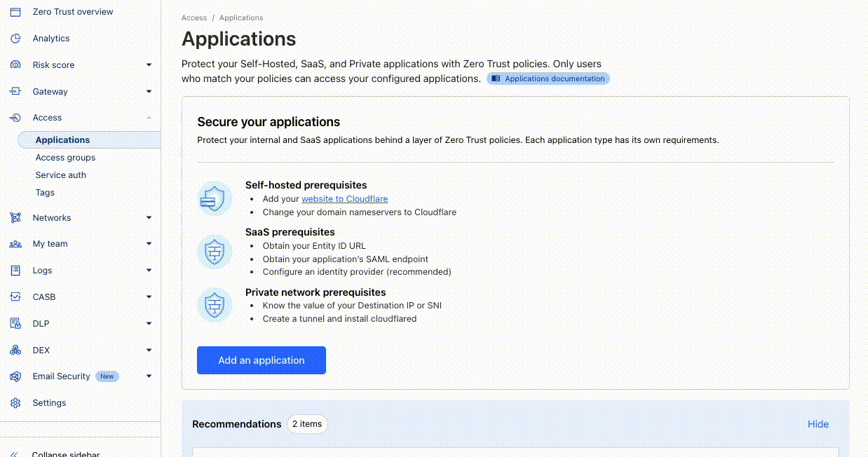Hide the Recommendations panel

coord(818,424)
